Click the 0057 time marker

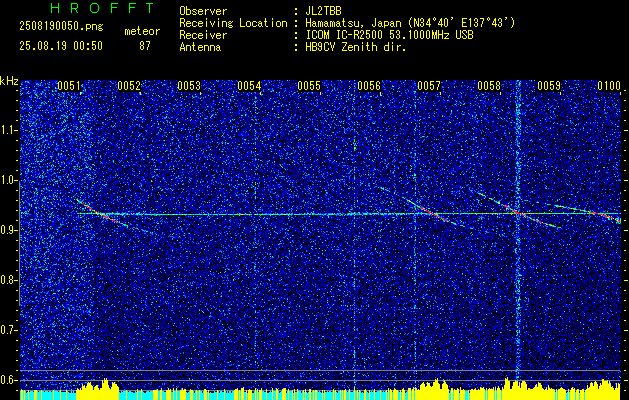point(429,86)
